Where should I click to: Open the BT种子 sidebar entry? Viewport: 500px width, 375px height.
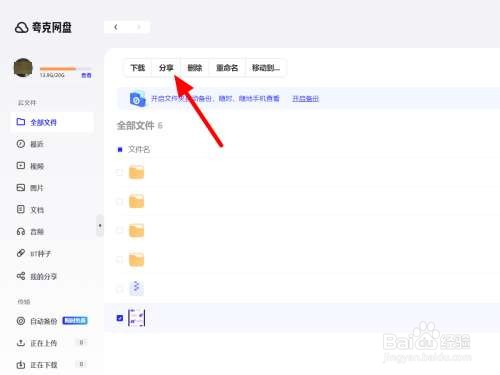(x=34, y=253)
